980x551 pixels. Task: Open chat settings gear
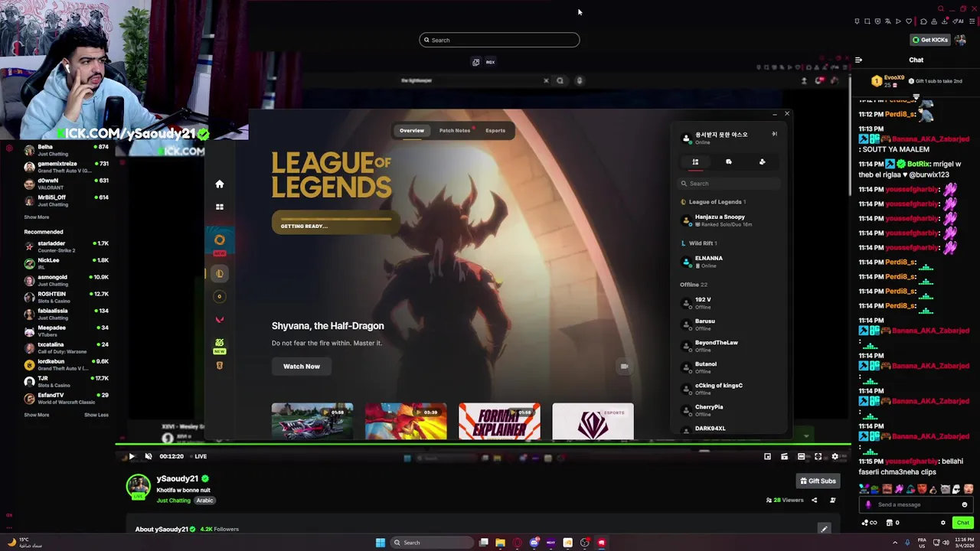(x=943, y=523)
